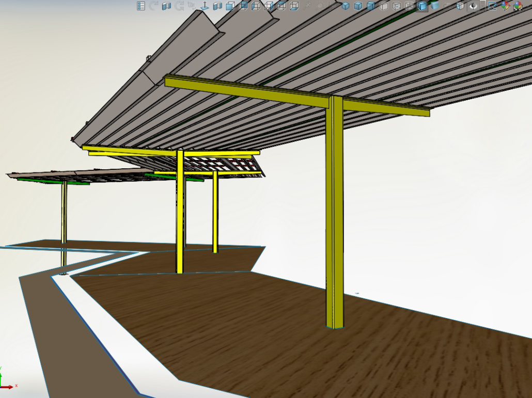The width and height of the screenshot is (532, 398).
Task: Click the greyed Previous View arrow
Action: pos(153,6)
